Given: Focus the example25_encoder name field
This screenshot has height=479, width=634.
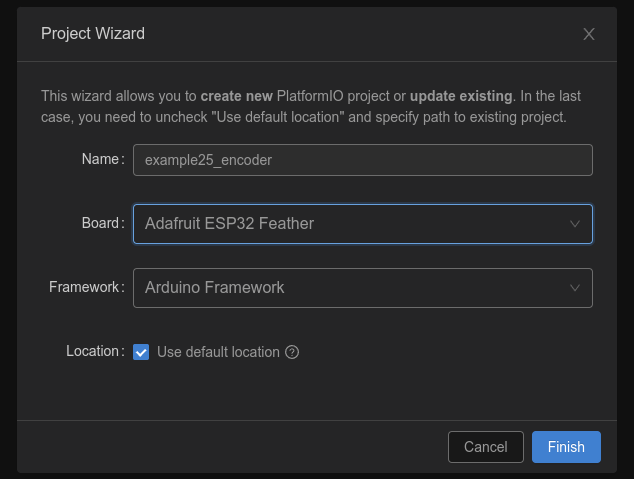Looking at the screenshot, I should pyautogui.click(x=362, y=160).
